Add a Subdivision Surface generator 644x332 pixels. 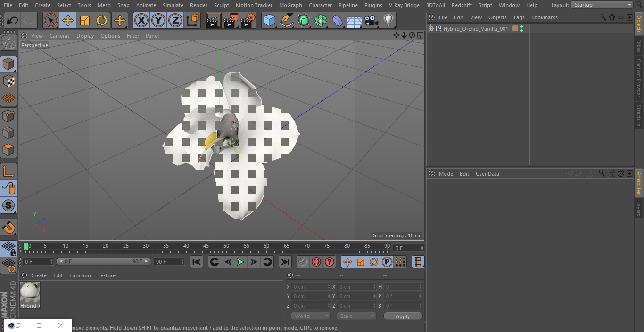pos(304,21)
